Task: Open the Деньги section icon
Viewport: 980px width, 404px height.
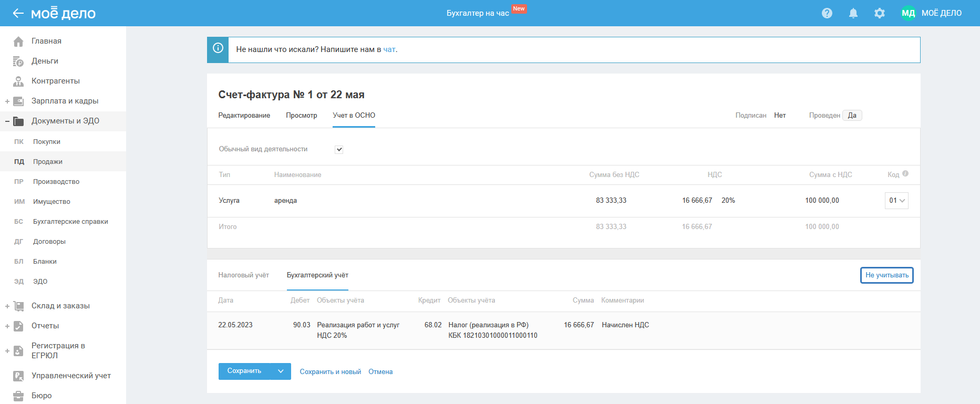Action: (18, 61)
